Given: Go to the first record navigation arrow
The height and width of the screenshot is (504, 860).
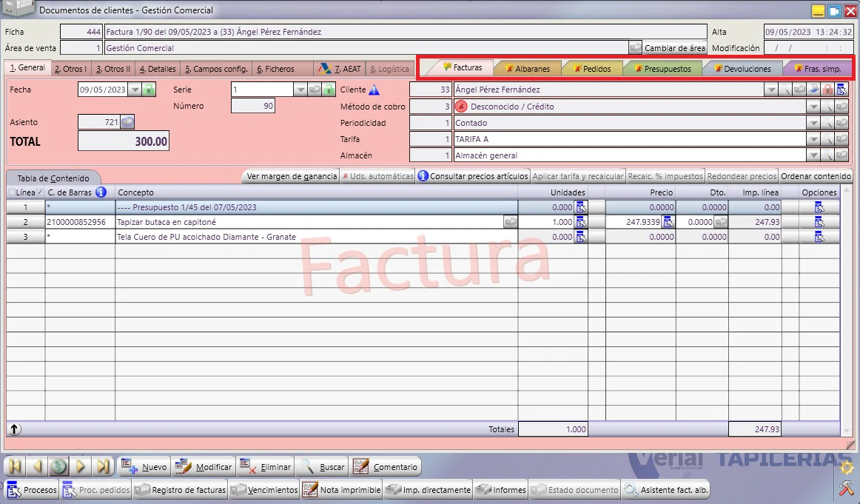Looking at the screenshot, I should point(16,467).
